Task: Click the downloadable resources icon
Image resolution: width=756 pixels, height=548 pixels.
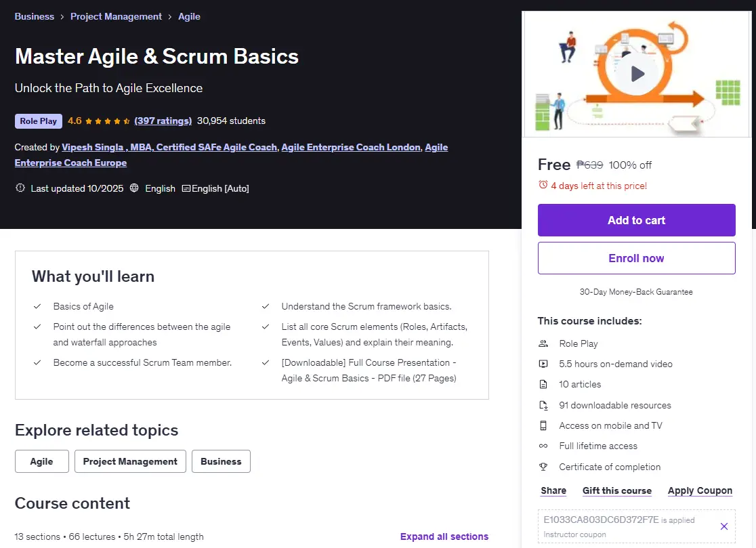Action: [x=543, y=405]
